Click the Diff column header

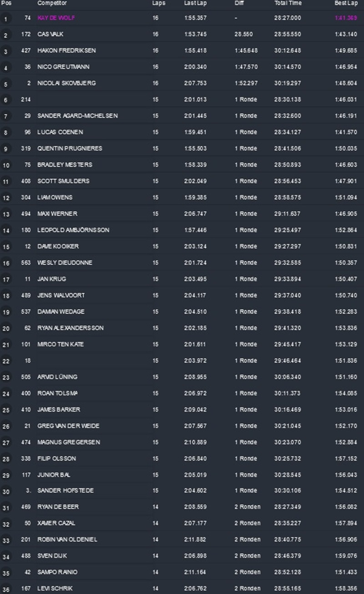[x=239, y=3]
